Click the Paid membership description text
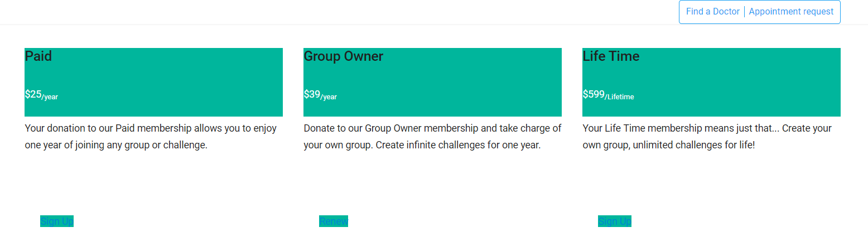Viewport: 868px width, 251px height. [151, 137]
